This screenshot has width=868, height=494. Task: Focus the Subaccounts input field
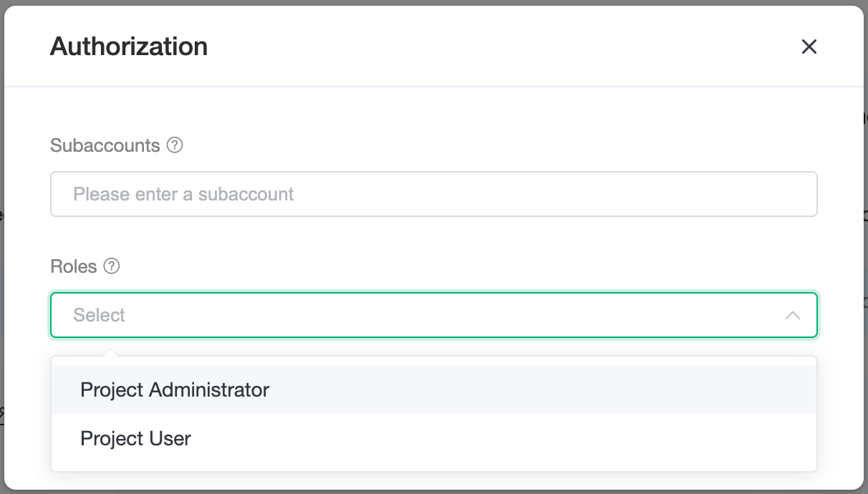point(433,194)
